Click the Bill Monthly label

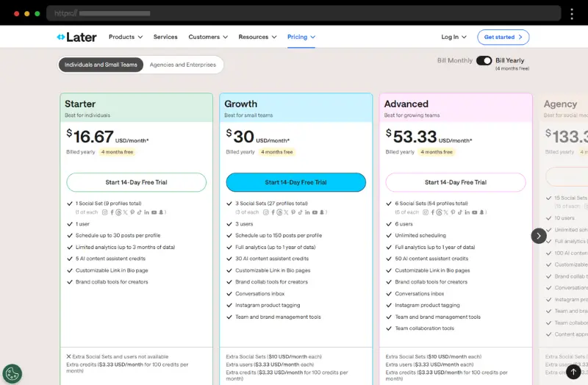pyautogui.click(x=455, y=60)
